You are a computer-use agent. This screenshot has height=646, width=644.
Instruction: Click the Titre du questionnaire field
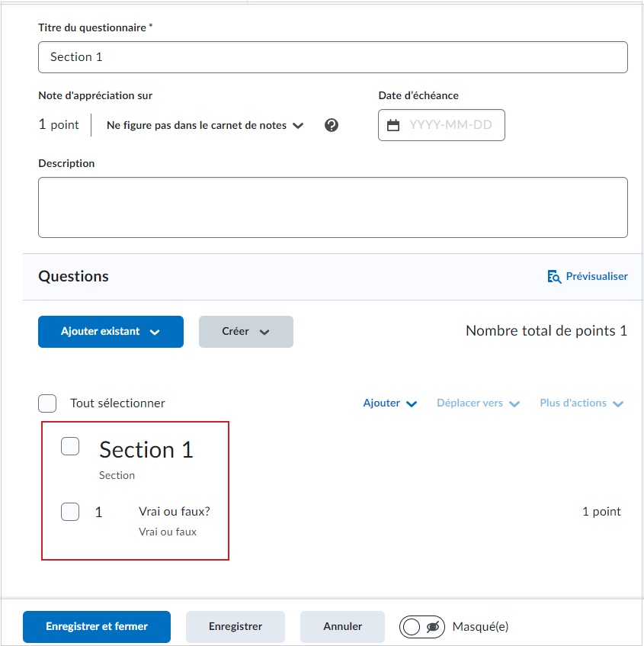333,57
